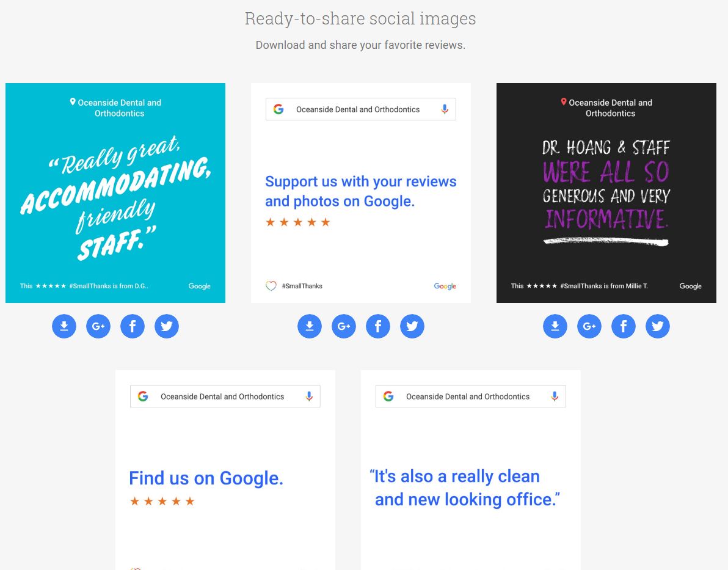Open the 'really clean and new looking office' card
This screenshot has width=728, height=570.
470,470
